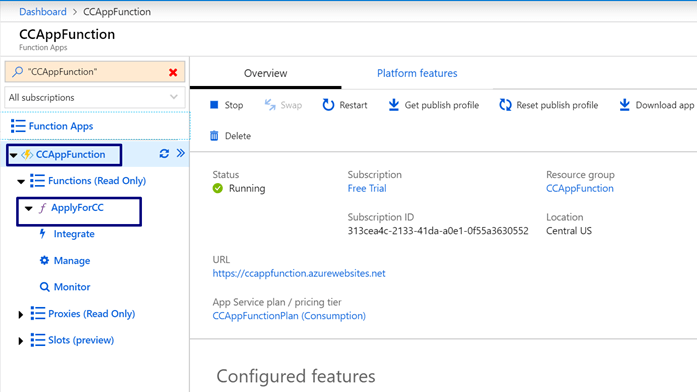The width and height of the screenshot is (697, 392).
Task: Click the Download app label
Action: point(665,105)
